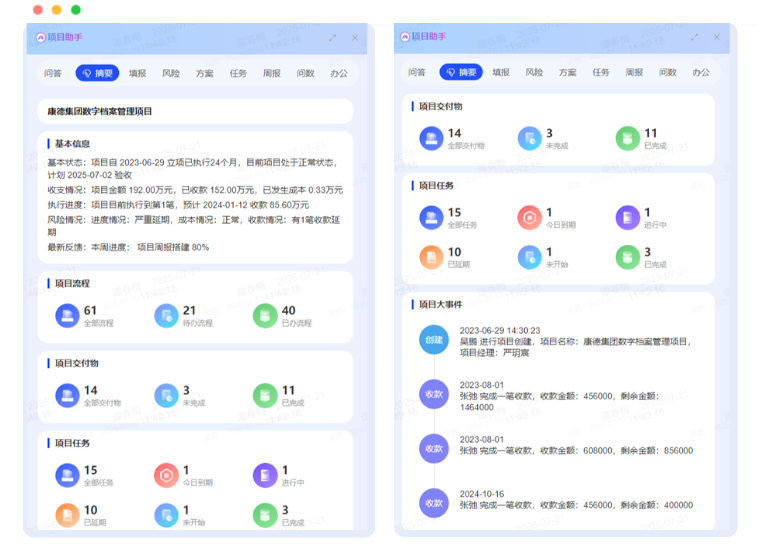The height and width of the screenshot is (545, 758).
Task: Open 今日到期 red icon in left panel
Action: [x=166, y=476]
